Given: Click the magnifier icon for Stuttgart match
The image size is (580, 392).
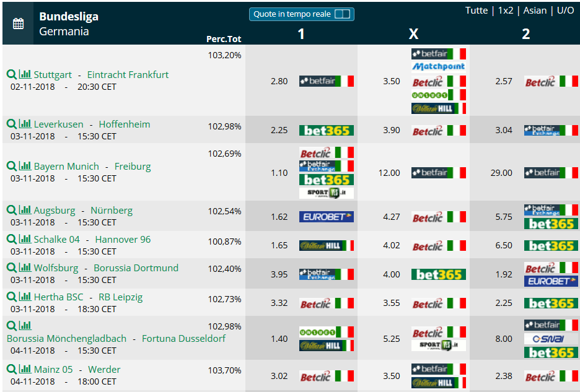Looking at the screenshot, I should tap(12, 74).
